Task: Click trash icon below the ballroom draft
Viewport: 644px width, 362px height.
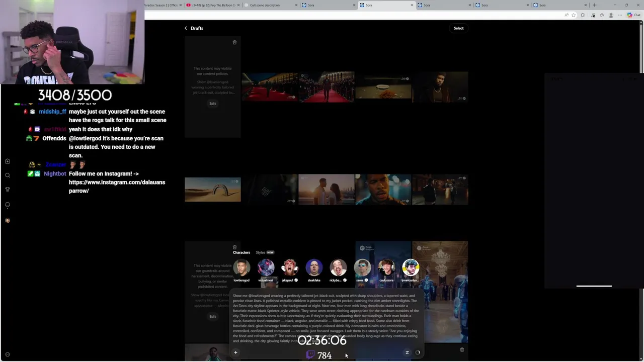Action: click(462, 349)
